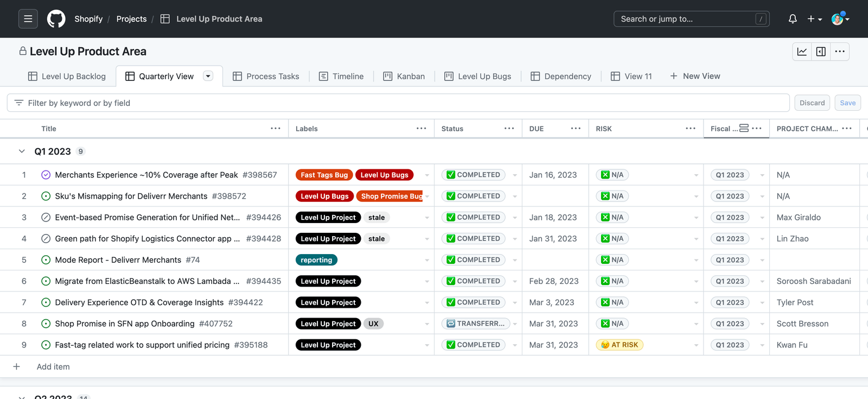The image size is (868, 399).
Task: Click the Fast Tags Bug label
Action: pyautogui.click(x=324, y=175)
